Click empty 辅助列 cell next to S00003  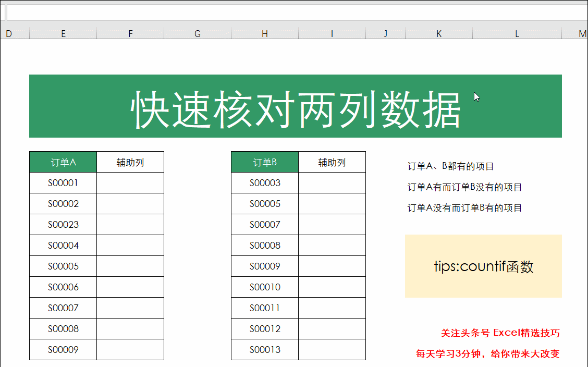(332, 183)
